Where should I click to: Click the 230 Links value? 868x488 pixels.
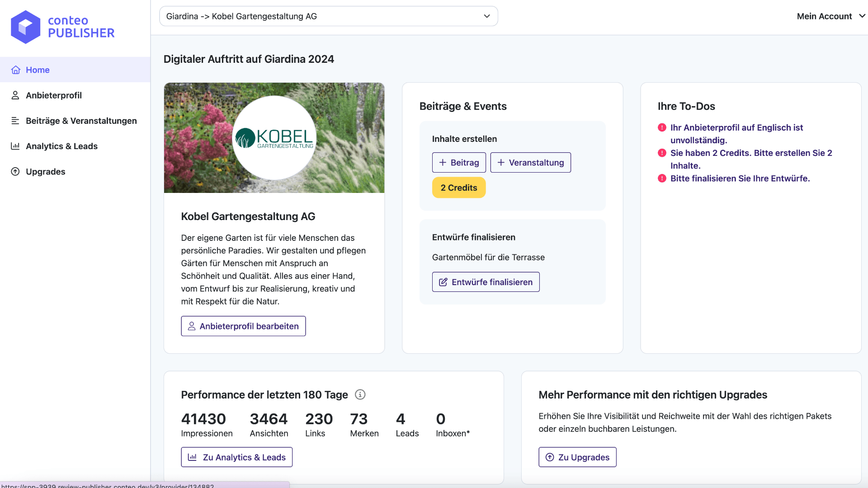tap(319, 419)
